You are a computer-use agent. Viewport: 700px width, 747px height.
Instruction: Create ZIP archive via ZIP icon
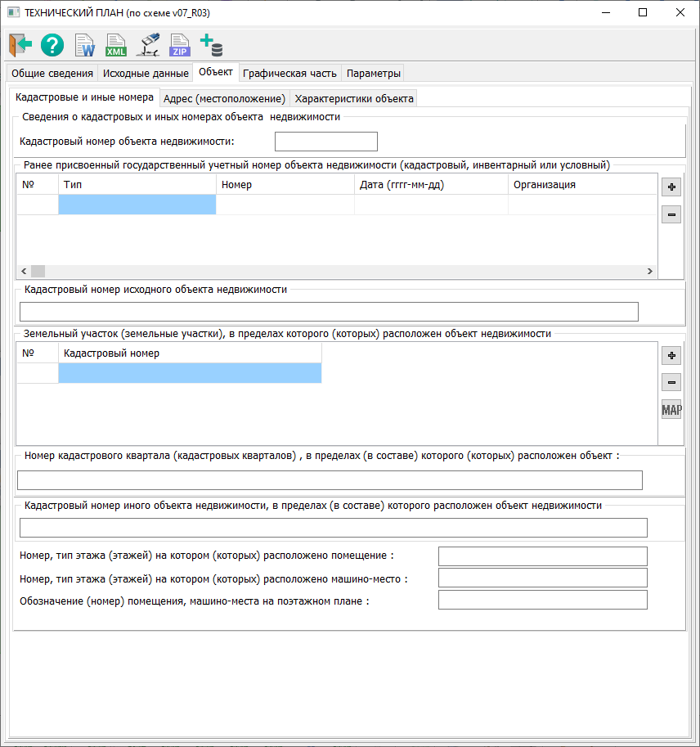pos(179,45)
